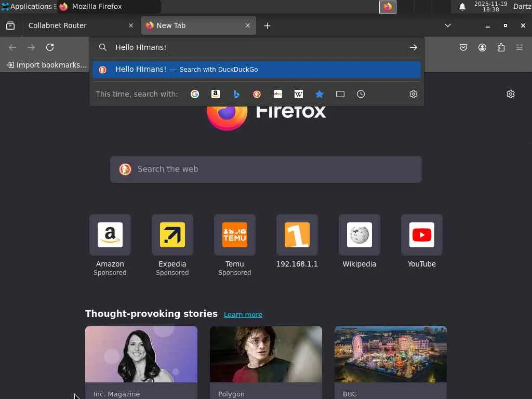
Task: Open notifications bell in system panel
Action: point(462,7)
